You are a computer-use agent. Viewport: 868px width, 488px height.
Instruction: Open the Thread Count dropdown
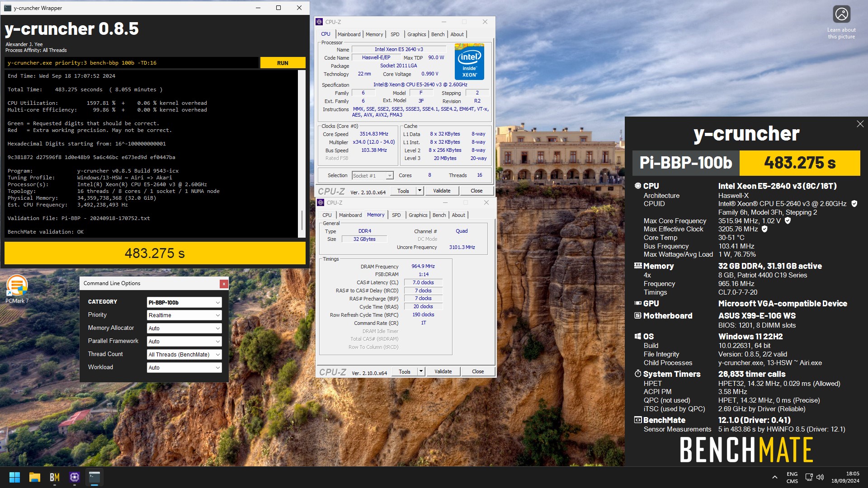(x=184, y=355)
